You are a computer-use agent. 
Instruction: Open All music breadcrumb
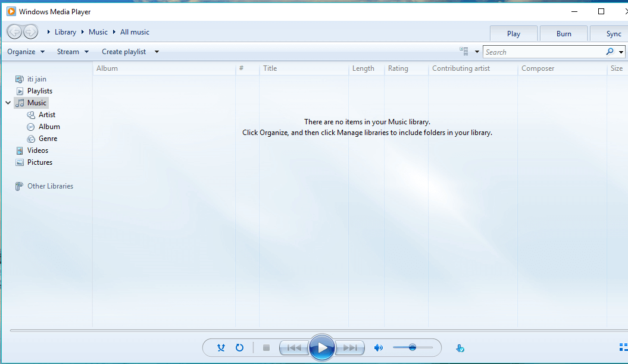coord(135,32)
